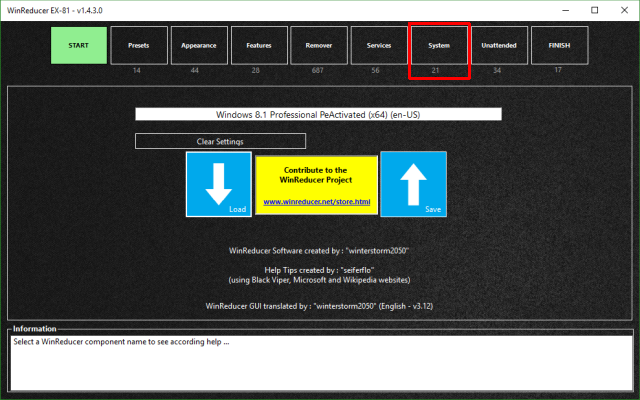Image resolution: width=640 pixels, height=400 pixels.
Task: Click the Save up-arrow tile
Action: tap(413, 184)
